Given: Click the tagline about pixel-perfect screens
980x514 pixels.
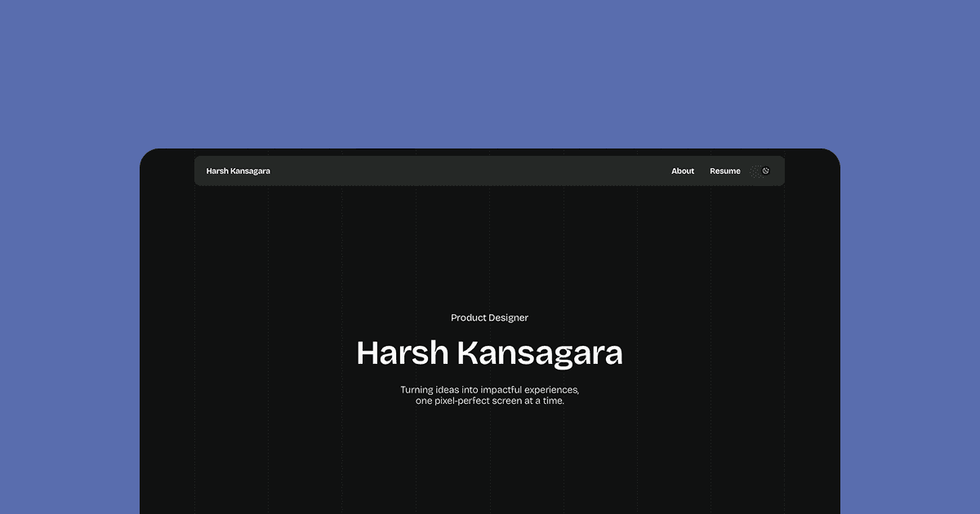Looking at the screenshot, I should [489, 395].
